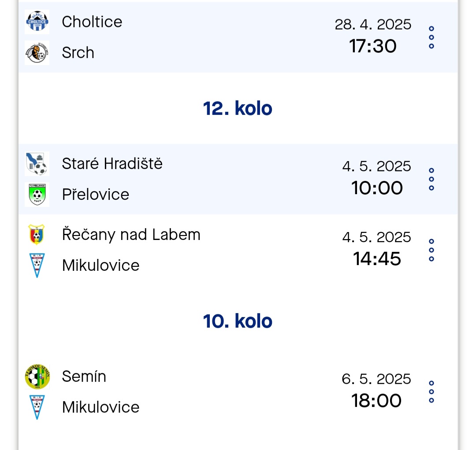The height and width of the screenshot is (450, 476).
Task: Click the Řečany nad Labem crest
Action: 37,235
